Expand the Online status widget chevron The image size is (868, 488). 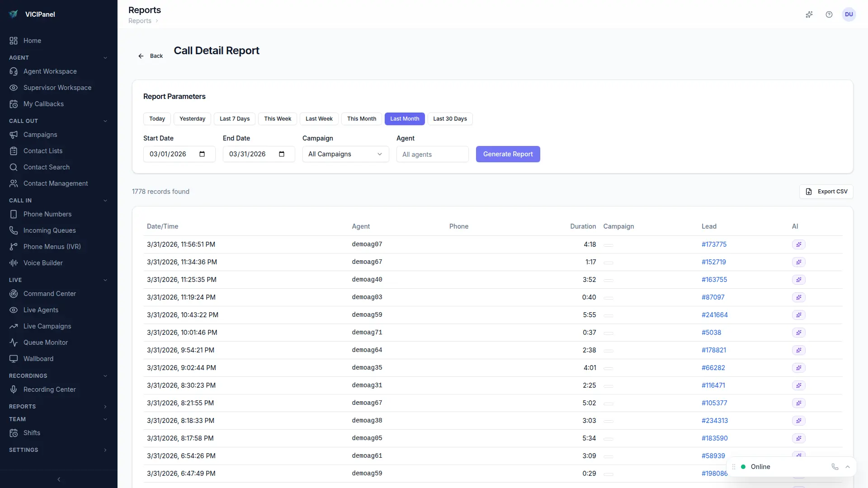pos(848,467)
